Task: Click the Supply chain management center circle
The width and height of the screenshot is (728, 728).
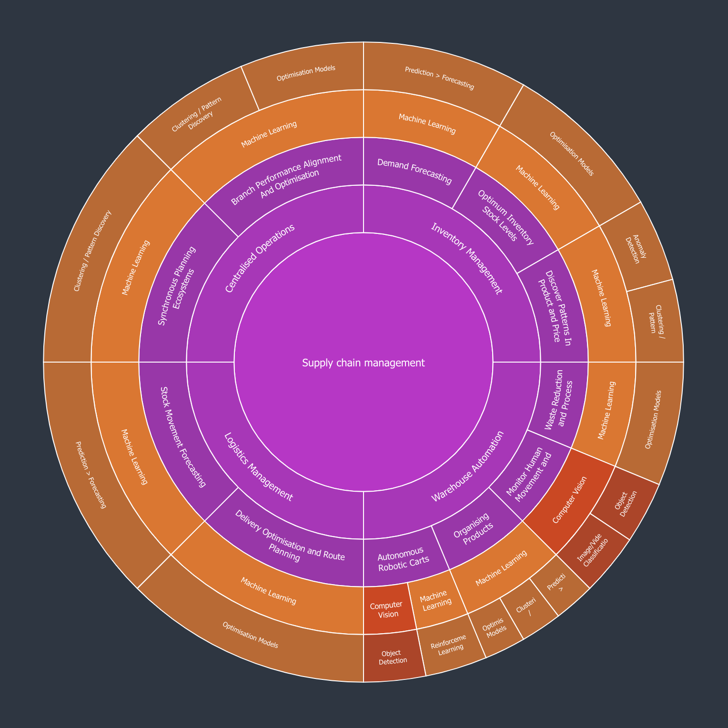Action: pyautogui.click(x=364, y=362)
